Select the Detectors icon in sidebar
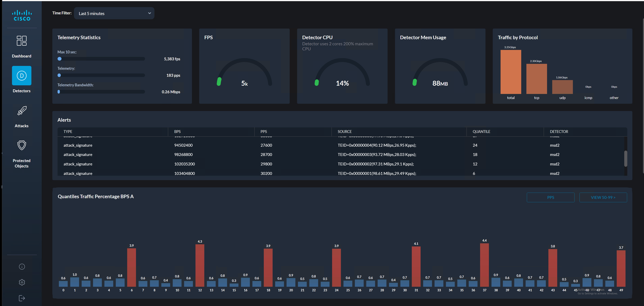 coord(21,76)
